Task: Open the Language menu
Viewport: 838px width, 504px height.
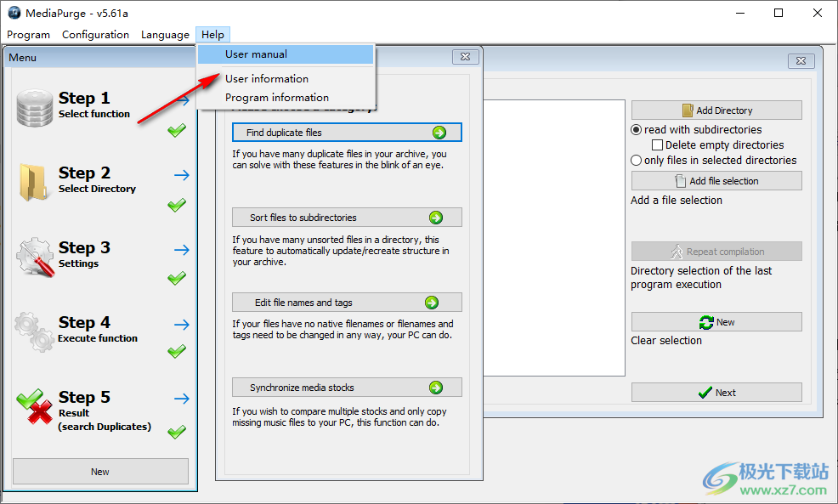Action: pyautogui.click(x=165, y=35)
